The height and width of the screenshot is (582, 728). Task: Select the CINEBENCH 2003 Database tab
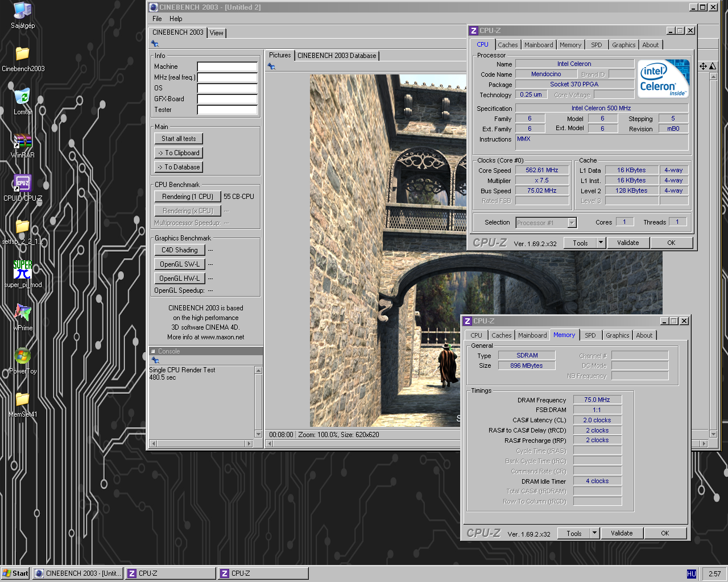tap(337, 56)
